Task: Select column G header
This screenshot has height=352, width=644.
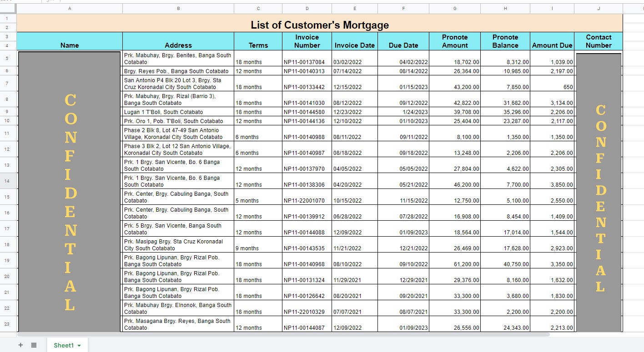Action: (455, 9)
